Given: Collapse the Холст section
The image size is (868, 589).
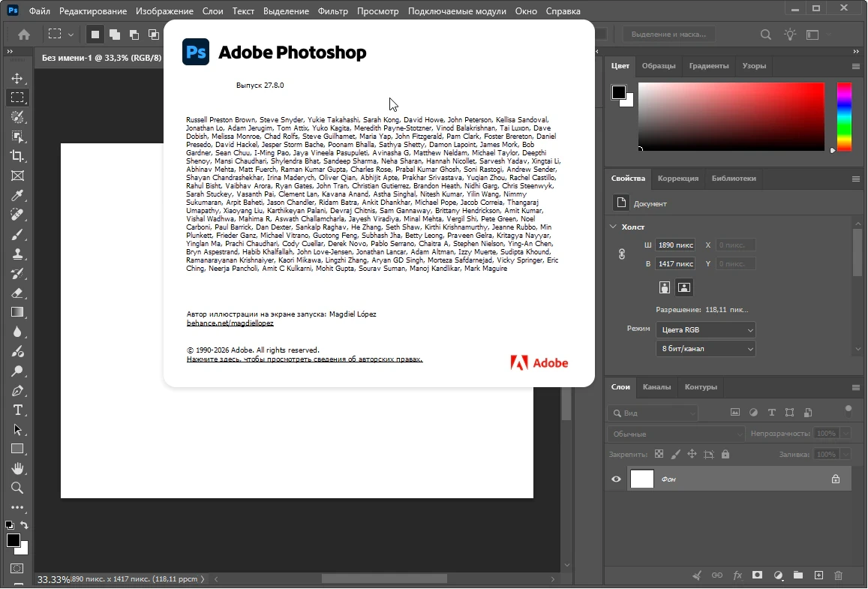Looking at the screenshot, I should click(614, 227).
